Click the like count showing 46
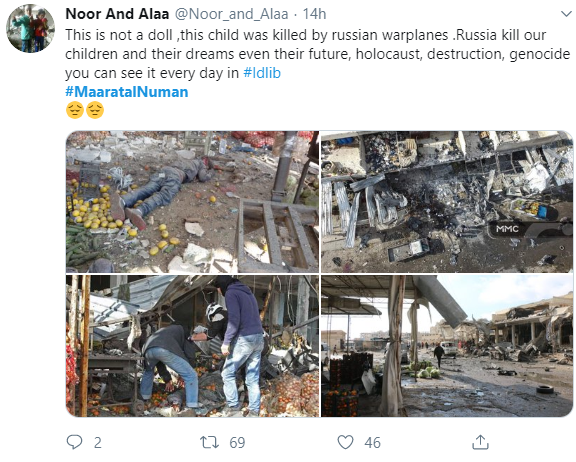This screenshot has height=462, width=576. click(x=372, y=443)
